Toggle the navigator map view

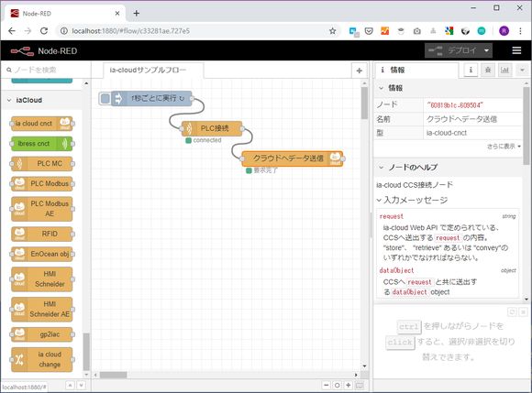[360, 385]
